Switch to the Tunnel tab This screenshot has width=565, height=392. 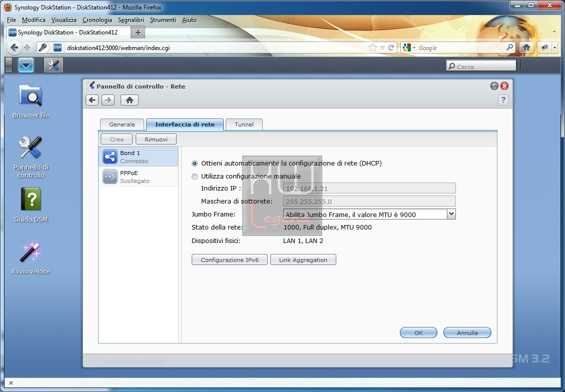click(244, 124)
